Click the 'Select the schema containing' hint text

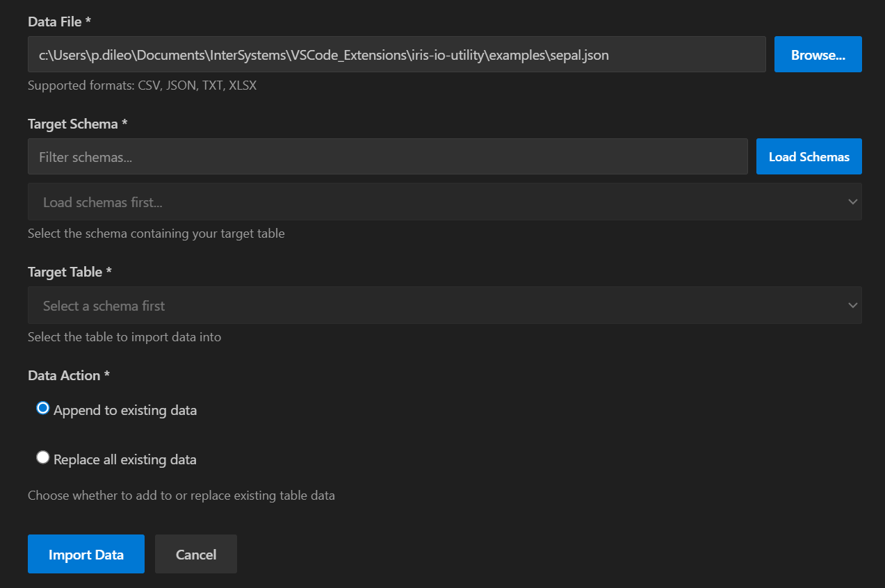coord(156,234)
